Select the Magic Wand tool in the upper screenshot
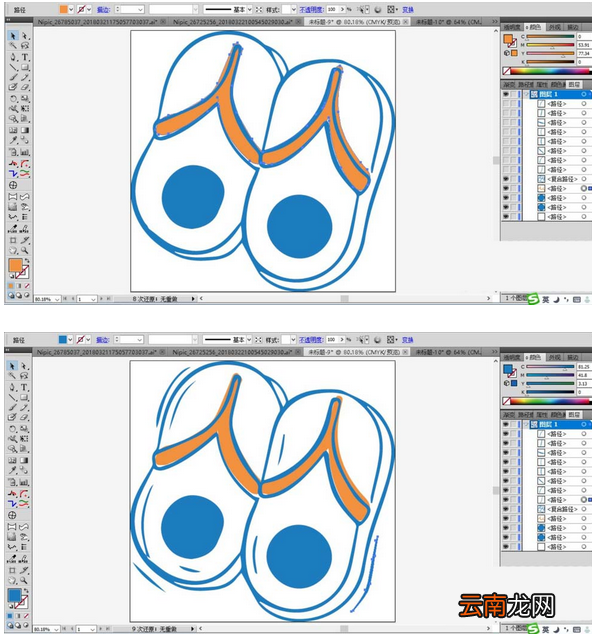The width and height of the screenshot is (592, 634). point(13,45)
